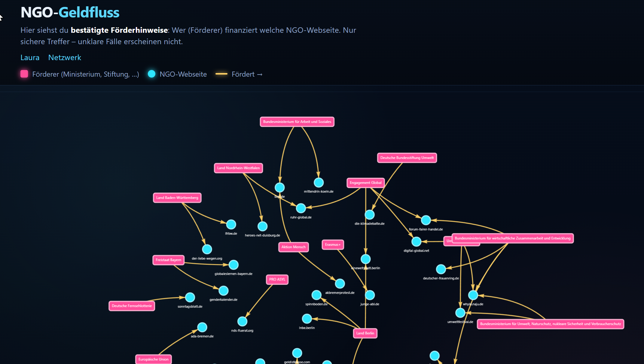Select the Deutsche Fernsehlotterie funder node
The height and width of the screenshot is (364, 644).
click(x=132, y=306)
